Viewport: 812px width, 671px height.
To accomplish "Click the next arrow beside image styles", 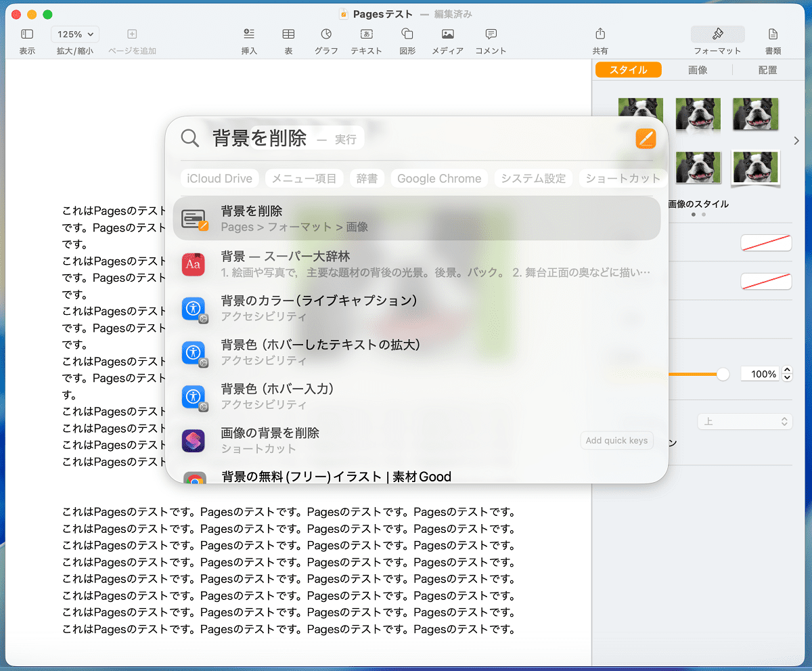I will tap(796, 141).
